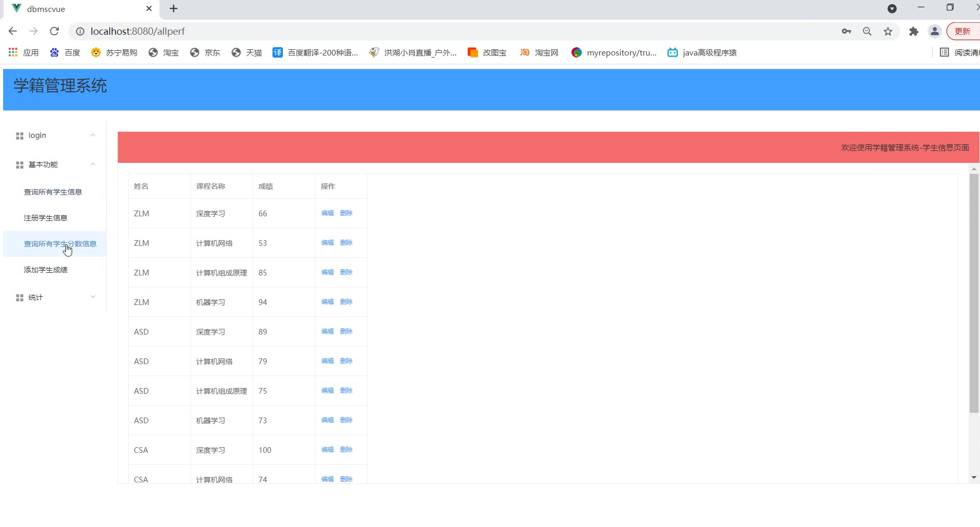Open the Apps grid bookmark icon
Viewport: 980px width, 527px height.
coord(13,52)
